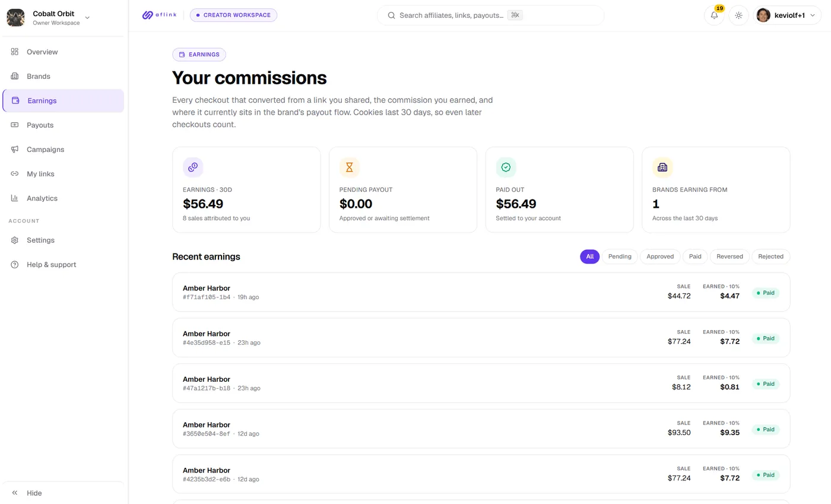
Task: Toggle the light/dark theme sun button
Action: 738,15
